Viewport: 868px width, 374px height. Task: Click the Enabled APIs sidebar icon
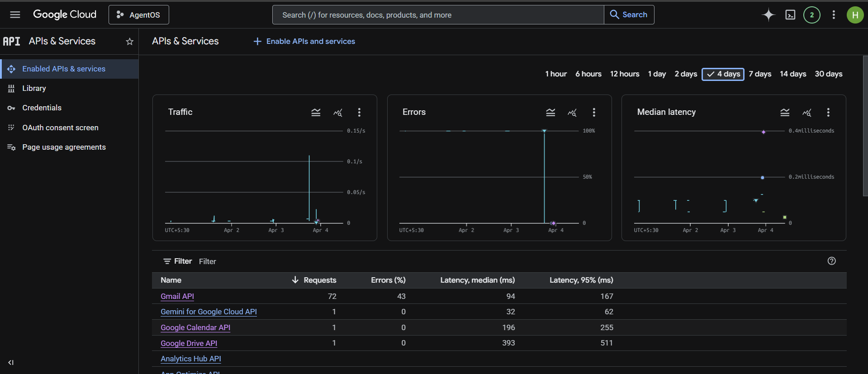click(x=11, y=69)
